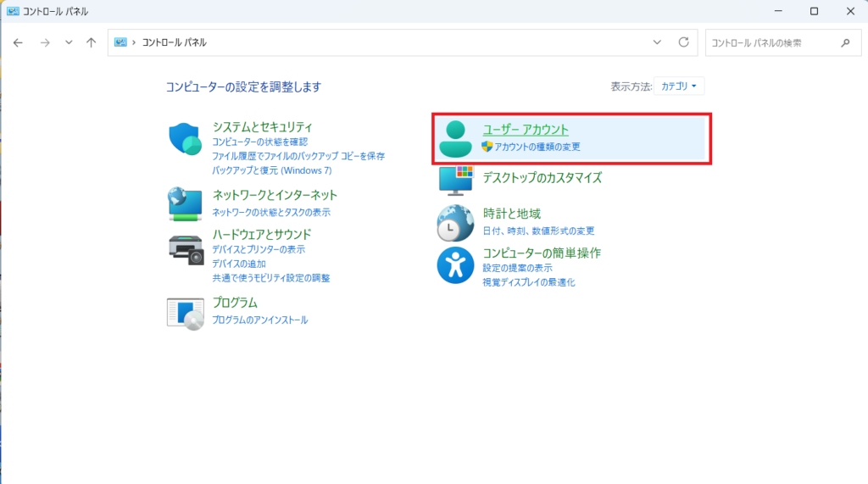The image size is (868, 484).
Task: Open the ユーザー アカウント heading link
Action: (x=526, y=130)
